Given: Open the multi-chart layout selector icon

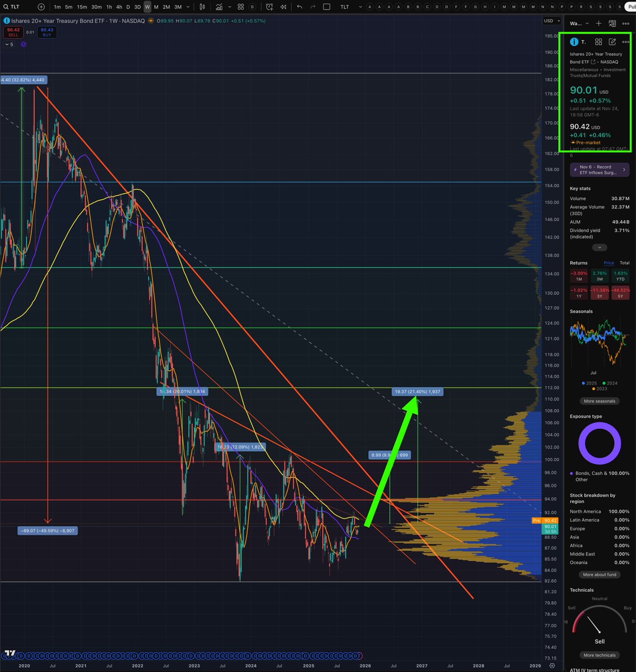Looking at the screenshot, I should (326, 7).
